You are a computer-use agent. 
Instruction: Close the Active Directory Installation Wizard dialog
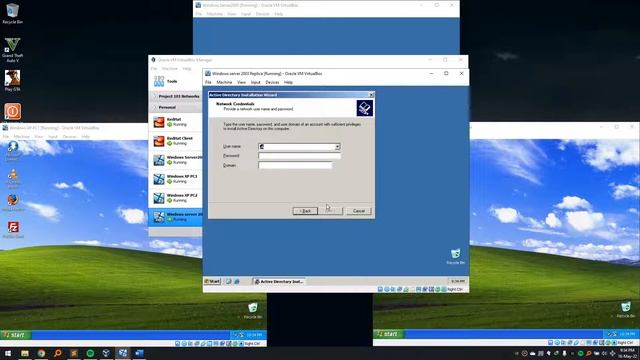(371, 95)
